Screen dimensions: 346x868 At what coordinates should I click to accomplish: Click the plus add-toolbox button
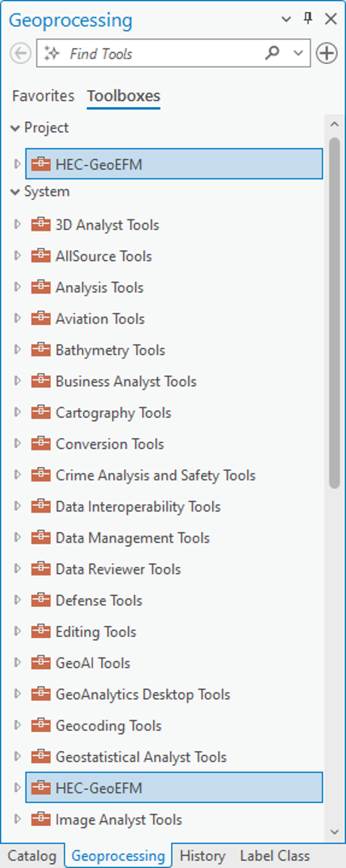pos(326,54)
